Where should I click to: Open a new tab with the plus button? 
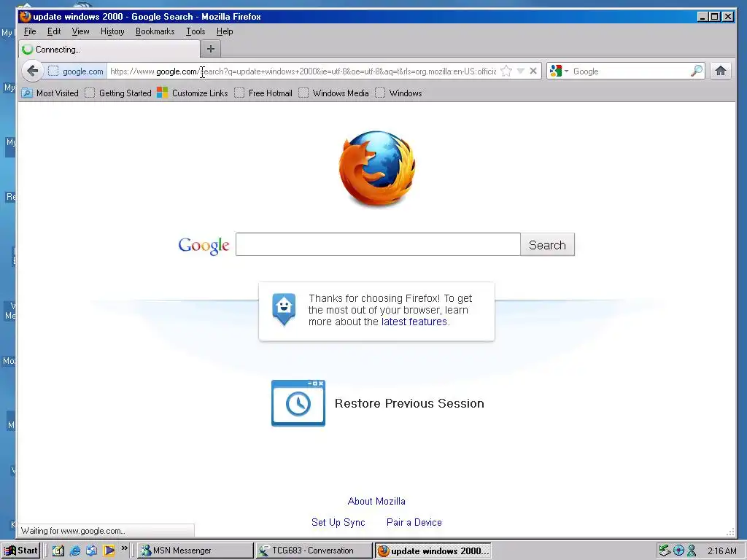pos(211,49)
